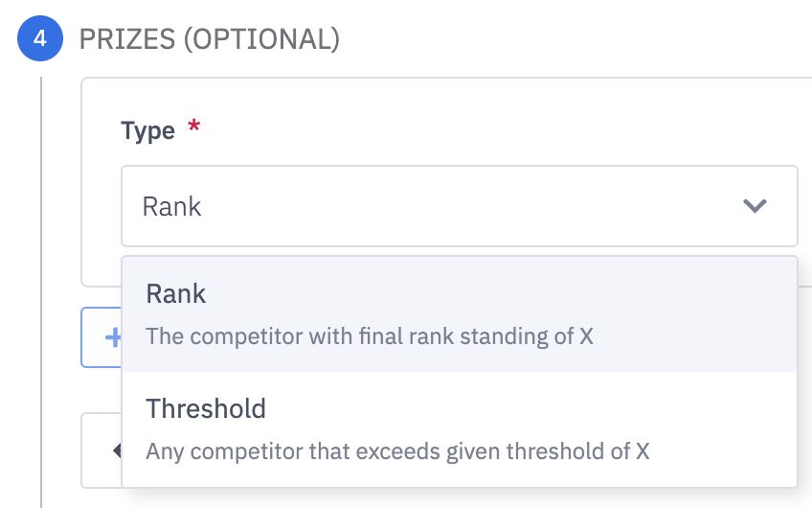Collapse the Type dropdown via its arrow
The image size is (812, 508).
point(755,206)
